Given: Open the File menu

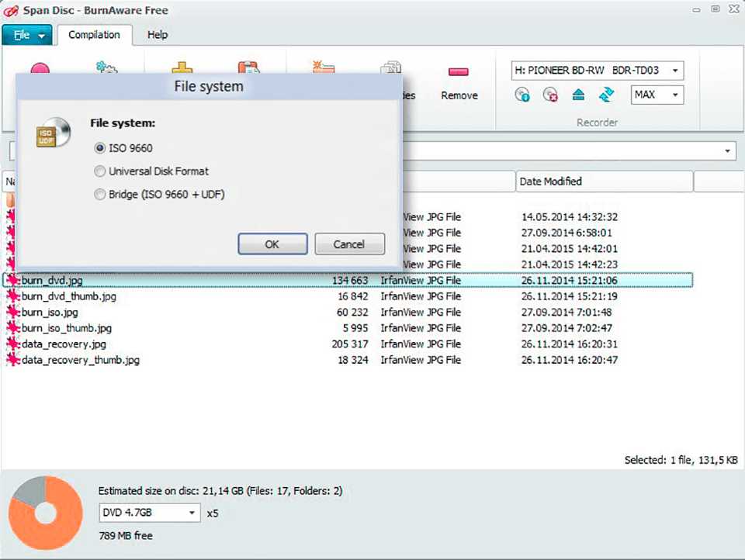Looking at the screenshot, I should pyautogui.click(x=28, y=35).
